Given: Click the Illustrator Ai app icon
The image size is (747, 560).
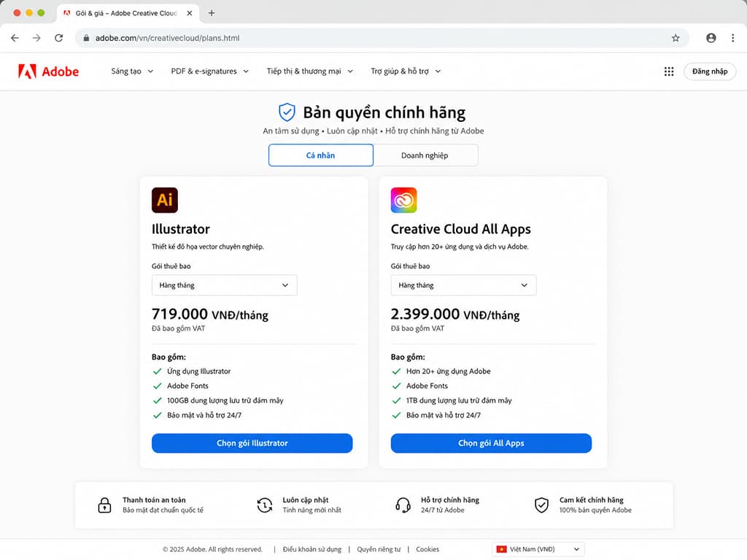Looking at the screenshot, I should pyautogui.click(x=165, y=200).
